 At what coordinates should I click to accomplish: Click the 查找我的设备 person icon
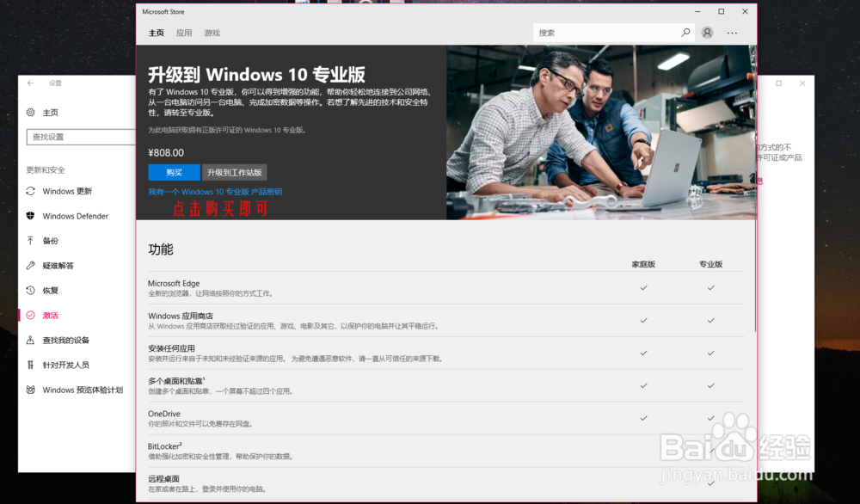pos(31,340)
